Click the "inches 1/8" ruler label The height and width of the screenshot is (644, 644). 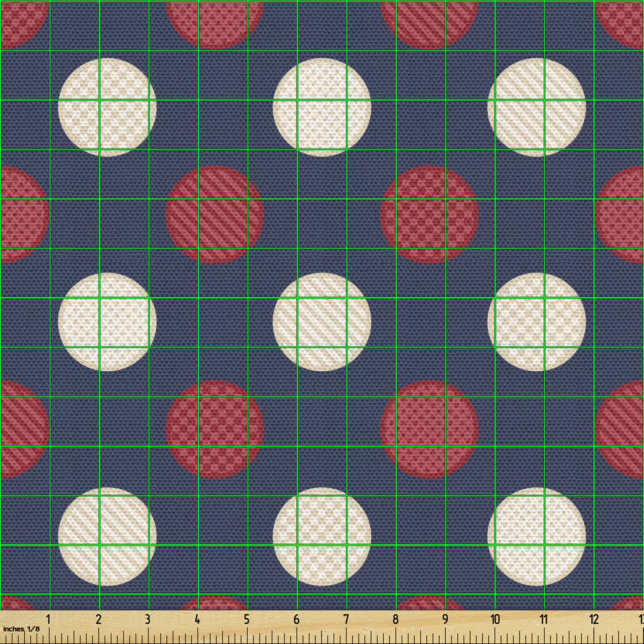click(21, 629)
